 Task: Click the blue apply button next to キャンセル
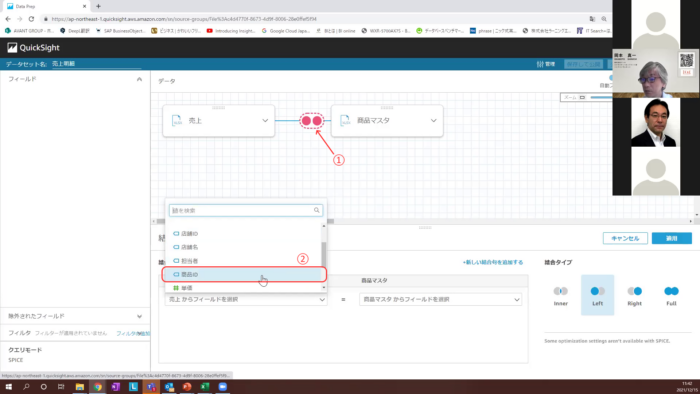pos(672,238)
